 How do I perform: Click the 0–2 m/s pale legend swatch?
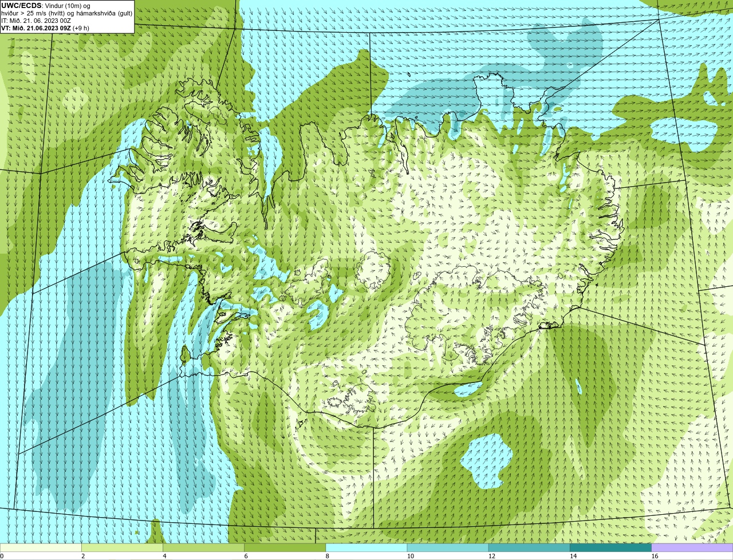pos(41,547)
